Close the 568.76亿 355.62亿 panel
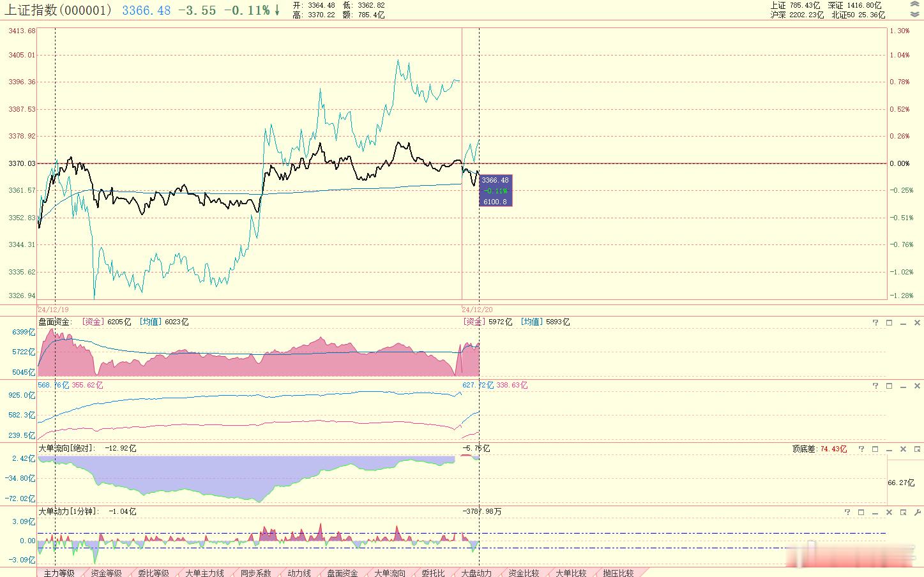Image resolution: width=924 pixels, height=577 pixels. click(918, 386)
